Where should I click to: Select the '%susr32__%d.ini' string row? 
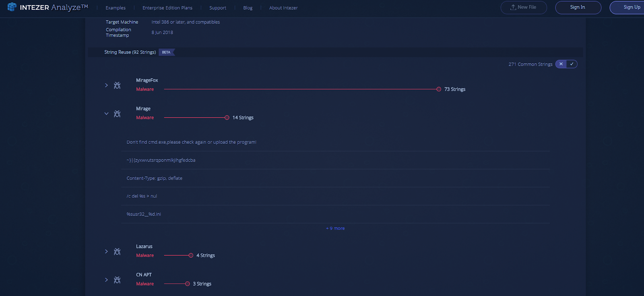pyautogui.click(x=335, y=214)
